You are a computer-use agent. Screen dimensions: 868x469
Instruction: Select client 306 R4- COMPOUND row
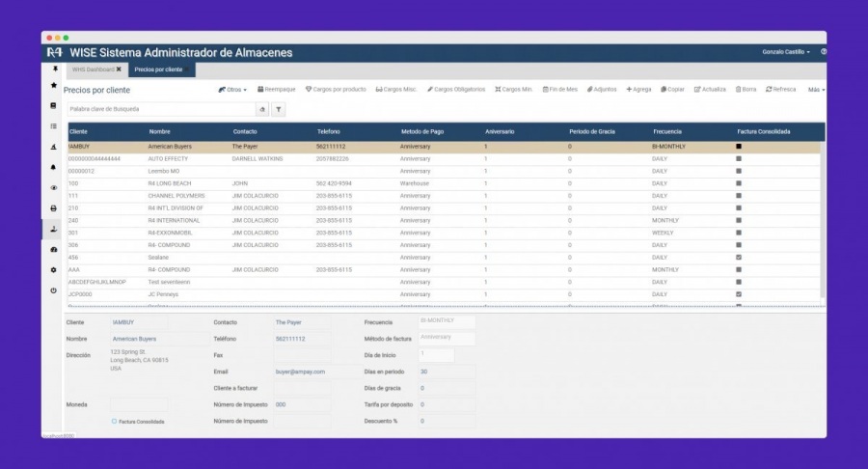click(x=444, y=245)
